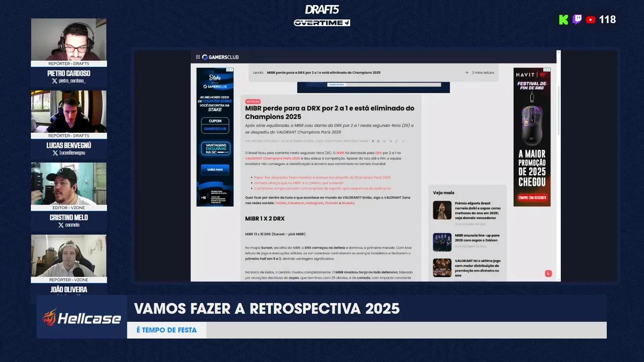The image size is (644, 362).
Task: Click the Havit mouse product image
Action: pyautogui.click(x=532, y=124)
